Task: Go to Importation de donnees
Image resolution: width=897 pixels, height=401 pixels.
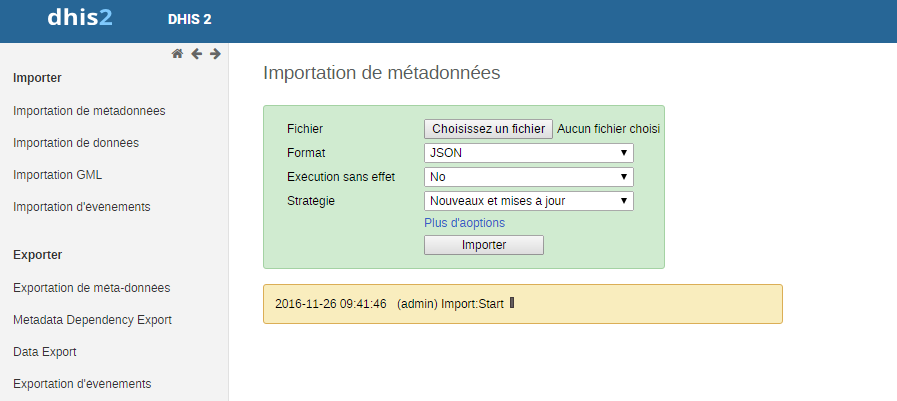Action: coord(76,143)
